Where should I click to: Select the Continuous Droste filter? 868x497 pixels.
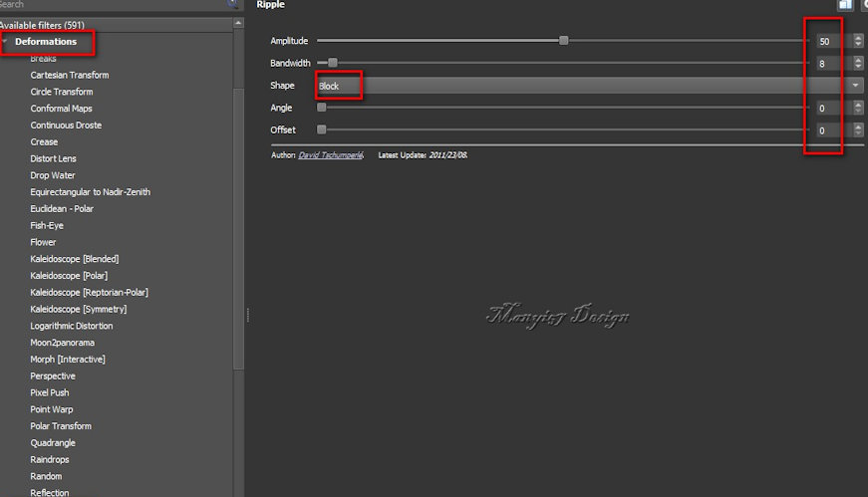(66, 125)
